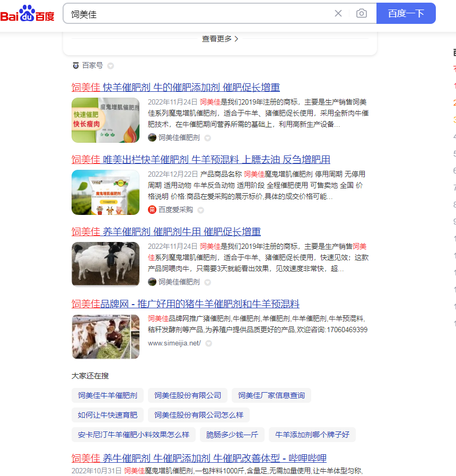Open dropdown next to 百家号 label
This screenshot has width=456, height=476.
click(x=110, y=66)
